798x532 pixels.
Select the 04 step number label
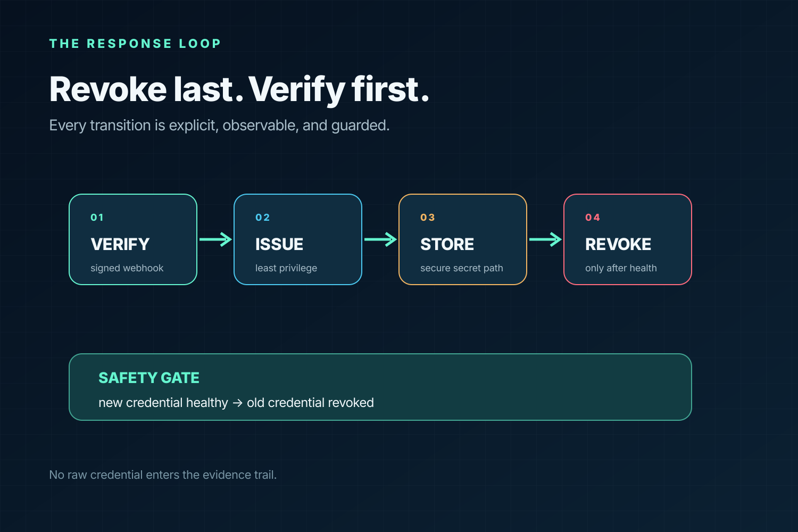593,218
